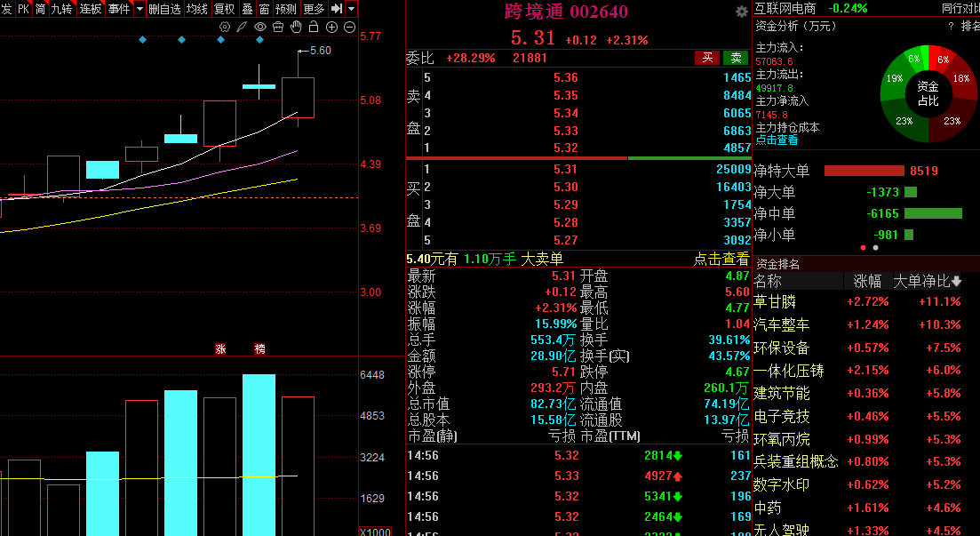Click the 涨 red tag marker
This screenshot has width=980, height=536.
click(x=220, y=349)
